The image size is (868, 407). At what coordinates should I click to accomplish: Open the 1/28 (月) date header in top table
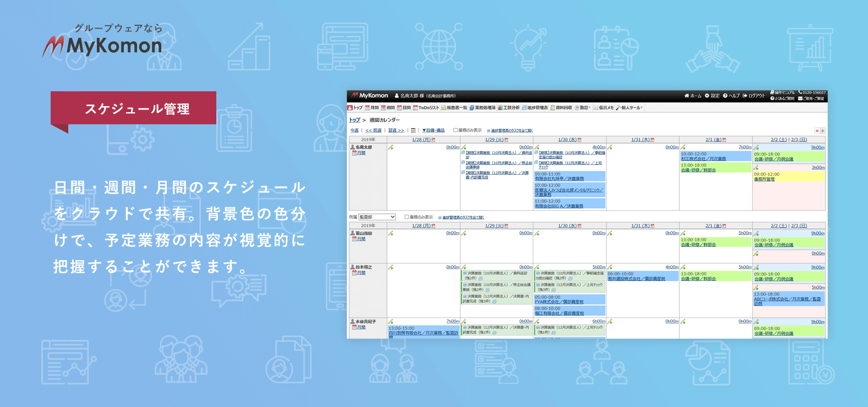pos(422,140)
